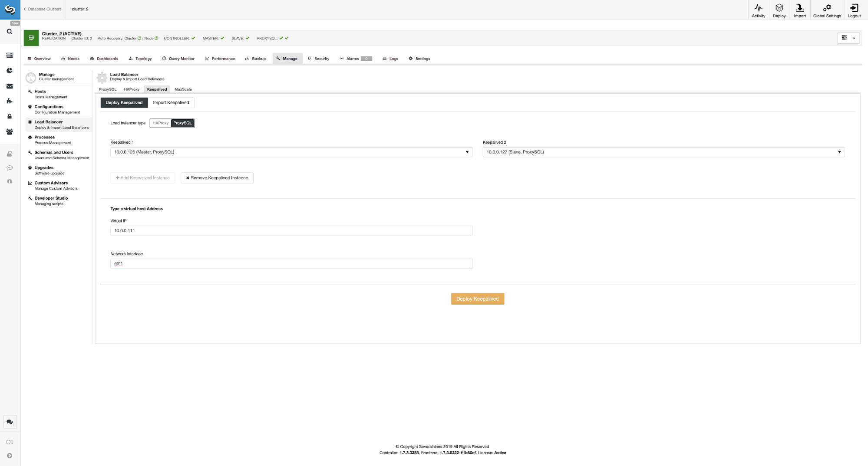Open Custom Advisors item
Screen dimensions: 868x466
(59, 186)
